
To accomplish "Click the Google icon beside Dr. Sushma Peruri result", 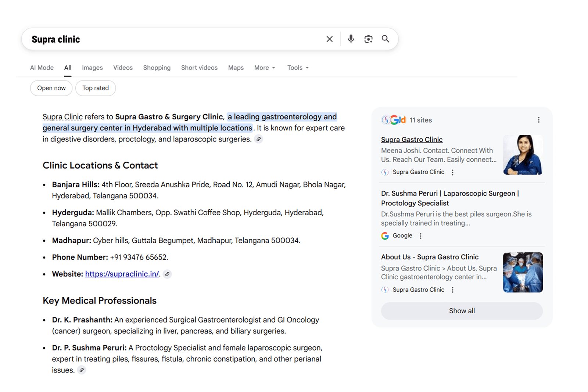I will tap(385, 235).
